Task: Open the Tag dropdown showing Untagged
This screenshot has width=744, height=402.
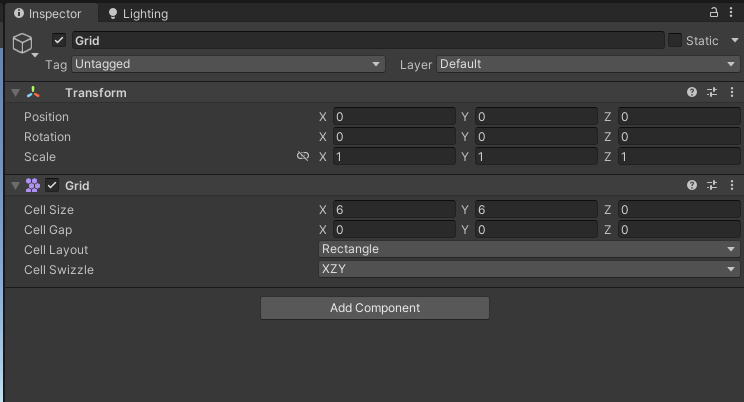Action: [228, 64]
